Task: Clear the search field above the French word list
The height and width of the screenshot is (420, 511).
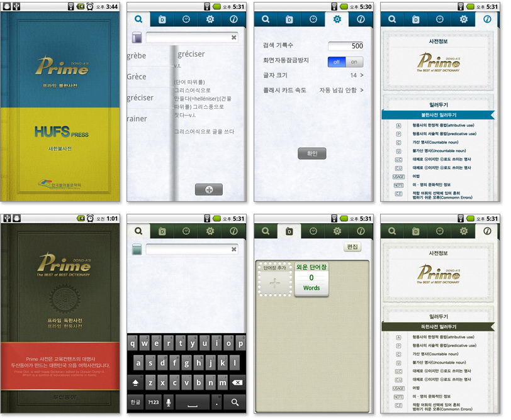Action: point(233,38)
